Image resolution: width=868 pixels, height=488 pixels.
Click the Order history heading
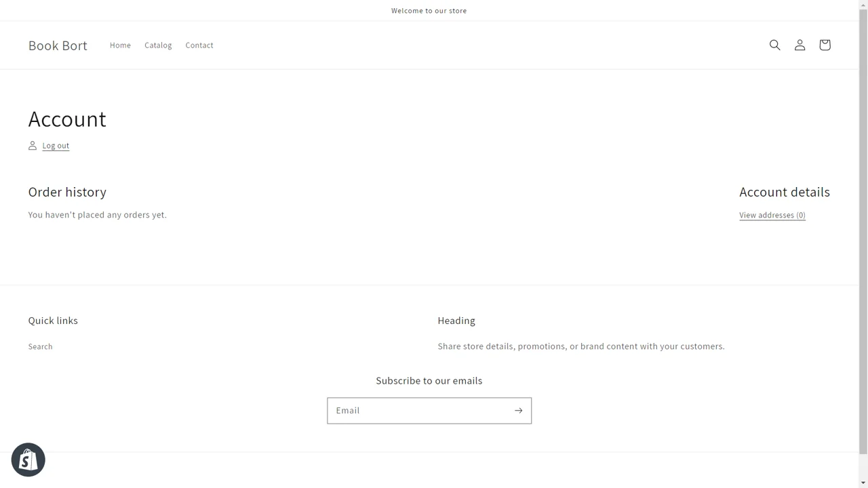tap(67, 192)
